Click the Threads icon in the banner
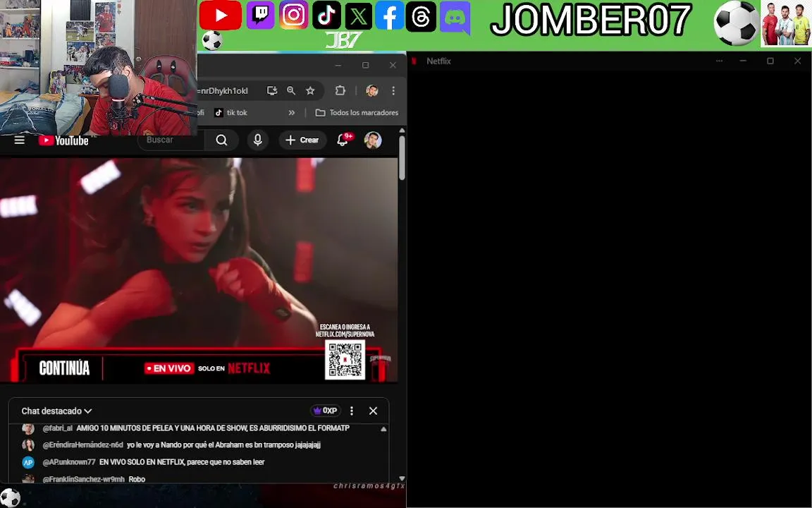Viewport: 812px width, 508px height. coord(421,16)
